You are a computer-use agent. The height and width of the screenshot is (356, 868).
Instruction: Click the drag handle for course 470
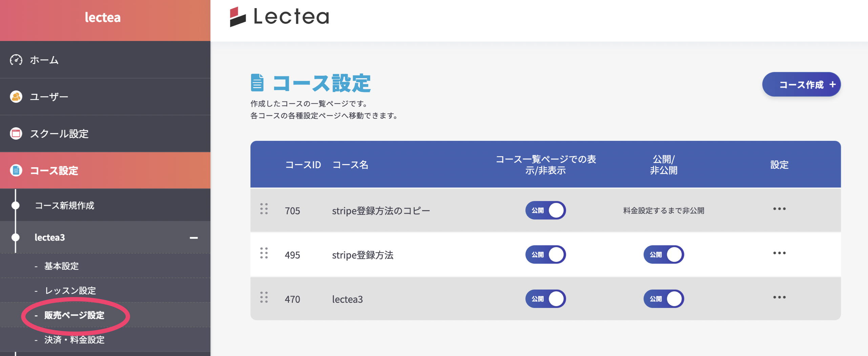[x=264, y=297]
